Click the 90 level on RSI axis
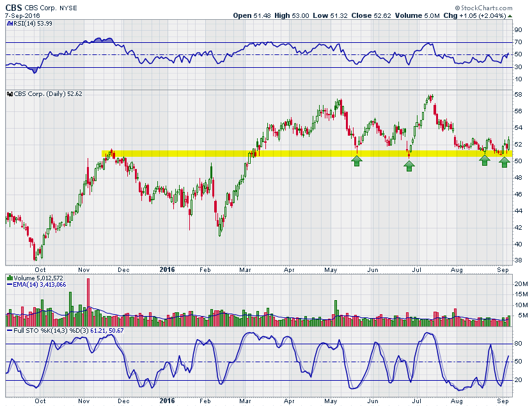This screenshot has width=532, height=407. pos(518,30)
